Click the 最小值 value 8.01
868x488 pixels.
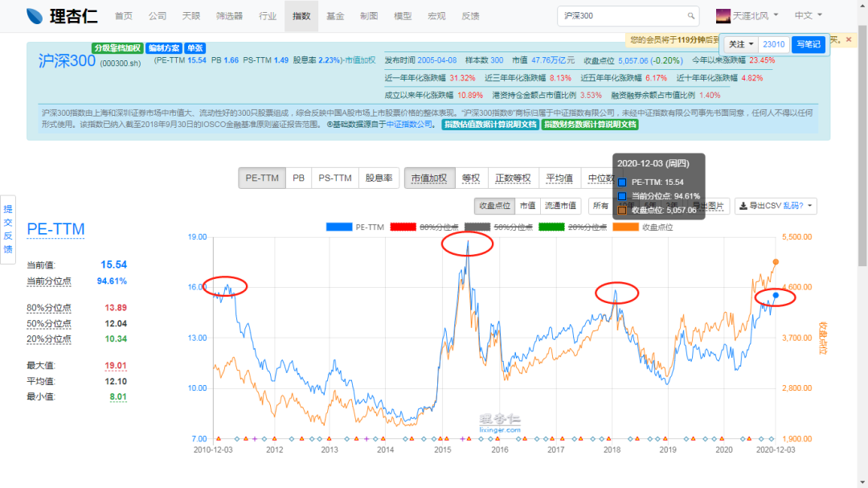click(x=118, y=396)
